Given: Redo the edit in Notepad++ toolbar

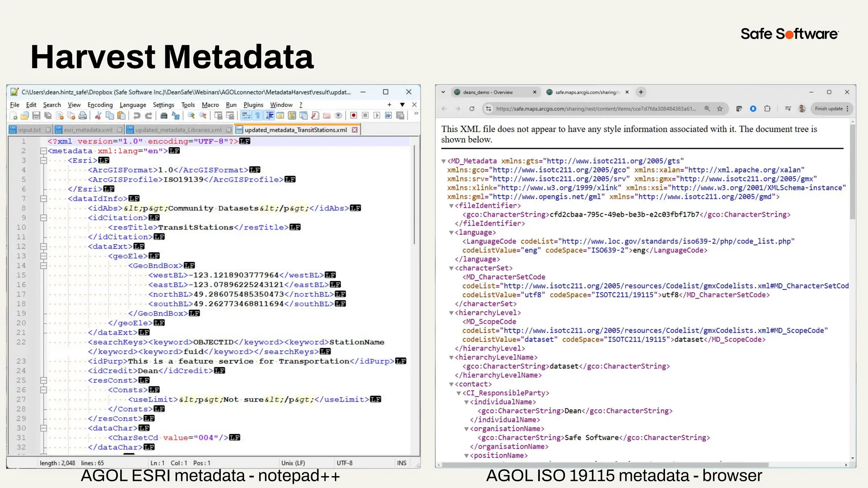Looking at the screenshot, I should pyautogui.click(x=148, y=116).
